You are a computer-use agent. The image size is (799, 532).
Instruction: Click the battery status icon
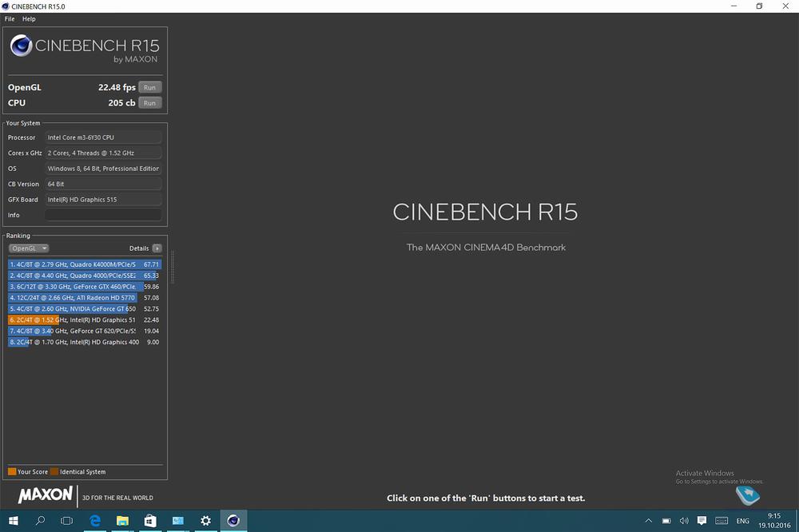(x=667, y=521)
